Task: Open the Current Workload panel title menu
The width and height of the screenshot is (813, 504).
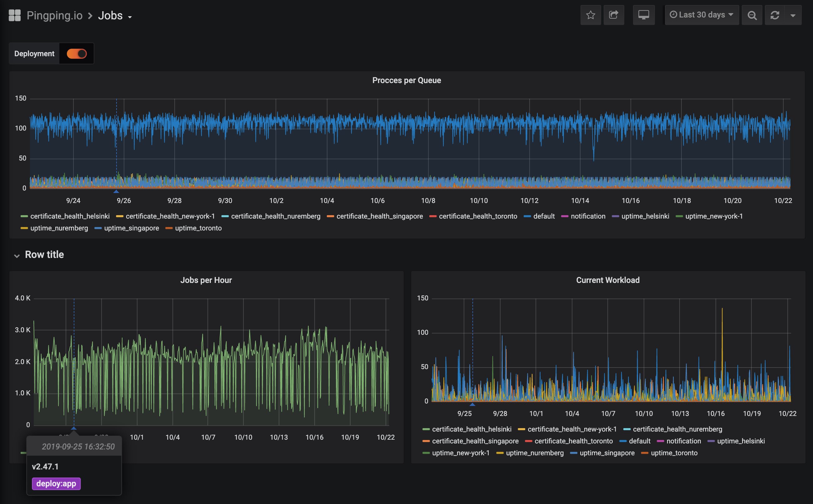Action: [x=608, y=280]
